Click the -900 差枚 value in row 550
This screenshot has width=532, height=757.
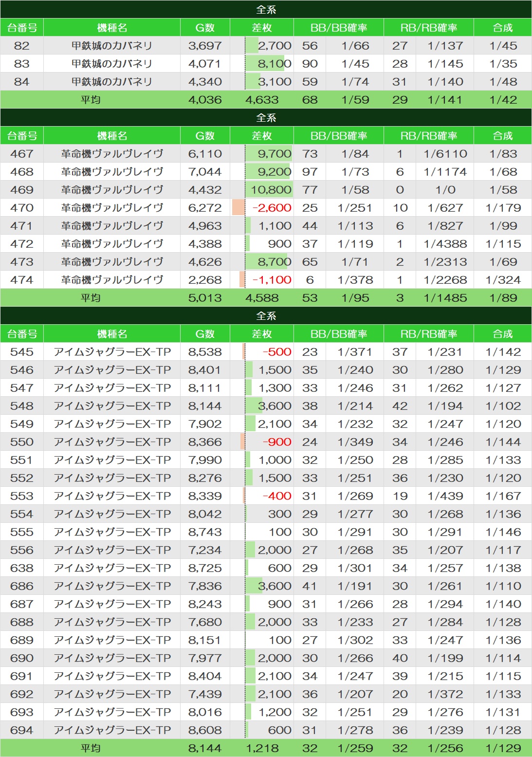pos(277,442)
